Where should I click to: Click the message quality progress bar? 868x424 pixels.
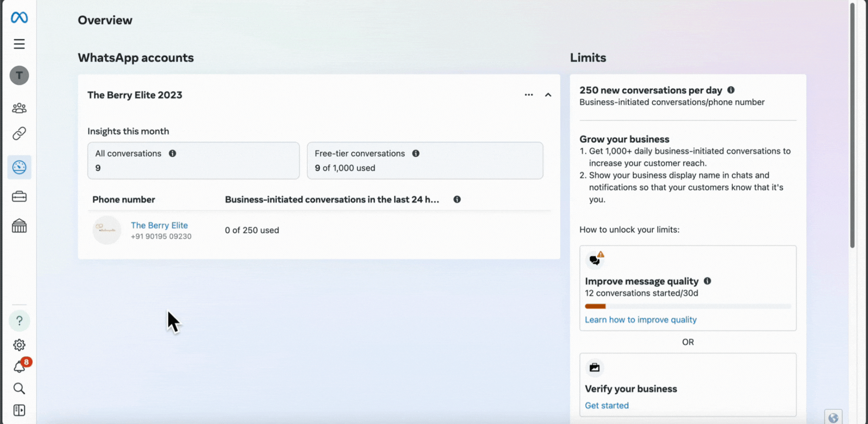tap(688, 306)
